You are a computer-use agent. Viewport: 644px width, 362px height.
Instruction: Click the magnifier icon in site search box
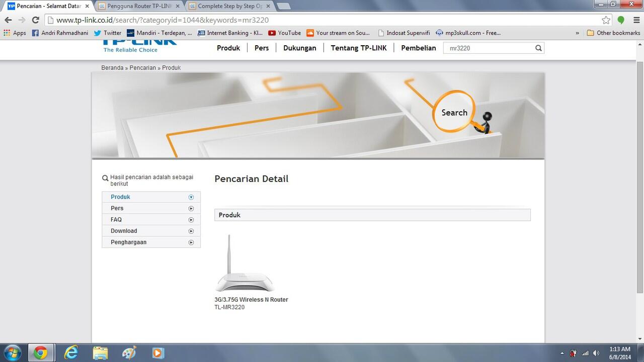(x=538, y=48)
